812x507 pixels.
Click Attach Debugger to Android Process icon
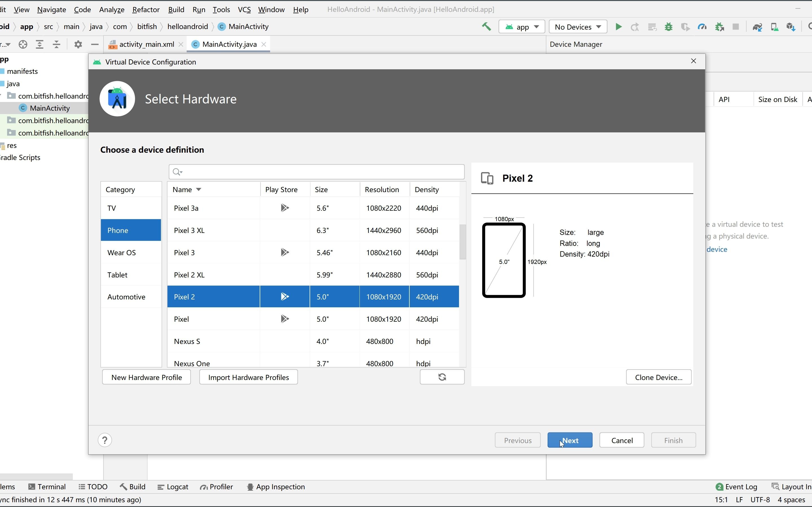pos(719,27)
